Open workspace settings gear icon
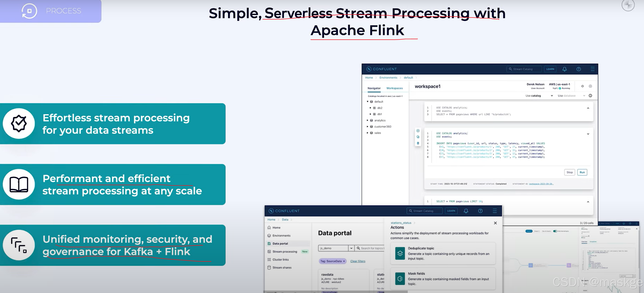The height and width of the screenshot is (293, 644). point(583,86)
